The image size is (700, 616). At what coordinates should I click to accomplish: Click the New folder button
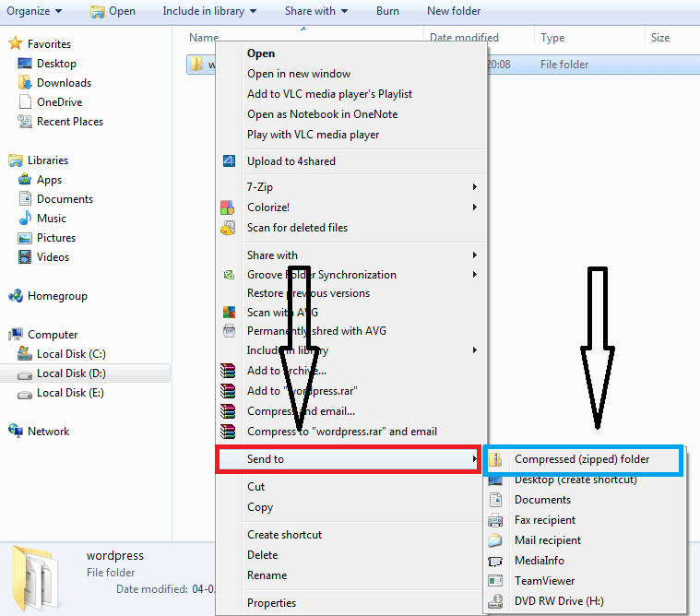454,11
